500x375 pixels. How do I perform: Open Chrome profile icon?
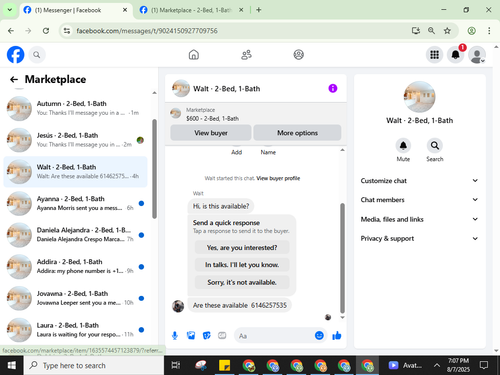click(471, 31)
